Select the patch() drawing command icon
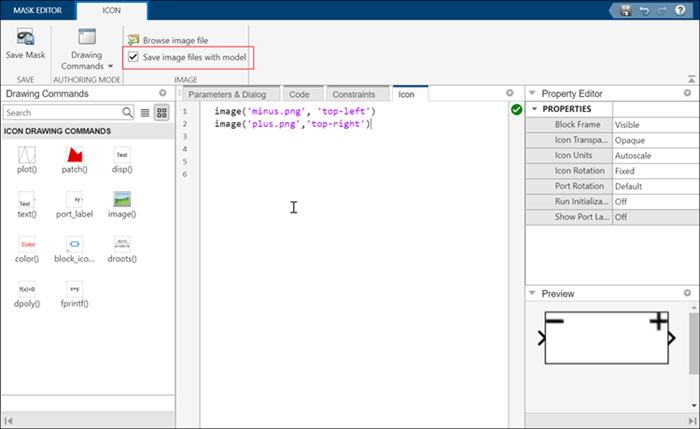 tap(75, 154)
